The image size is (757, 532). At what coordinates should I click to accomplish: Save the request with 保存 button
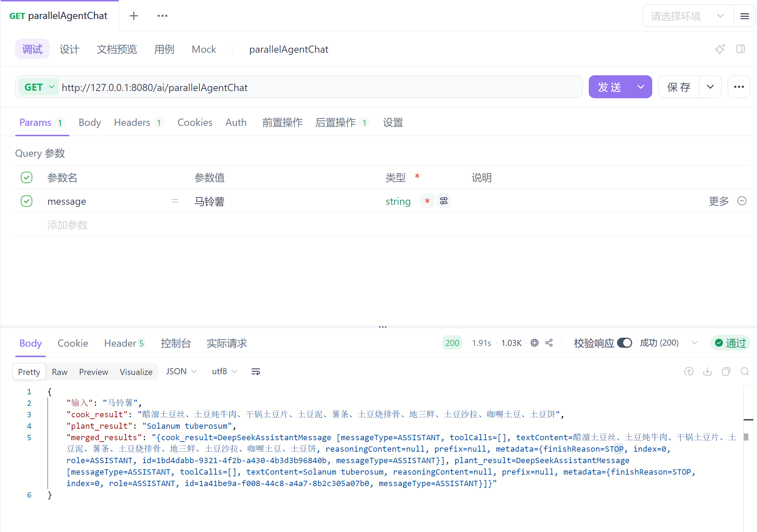[679, 87]
